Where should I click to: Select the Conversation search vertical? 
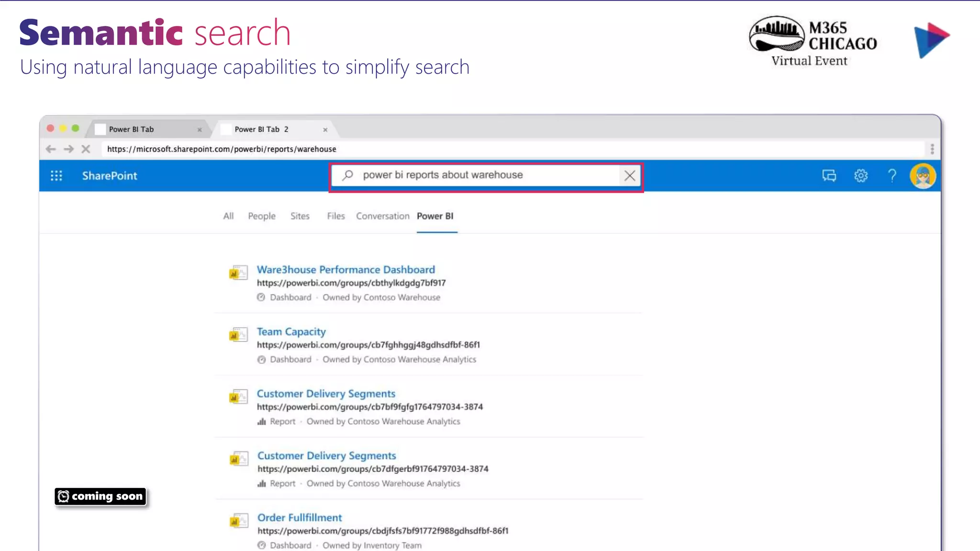tap(383, 216)
